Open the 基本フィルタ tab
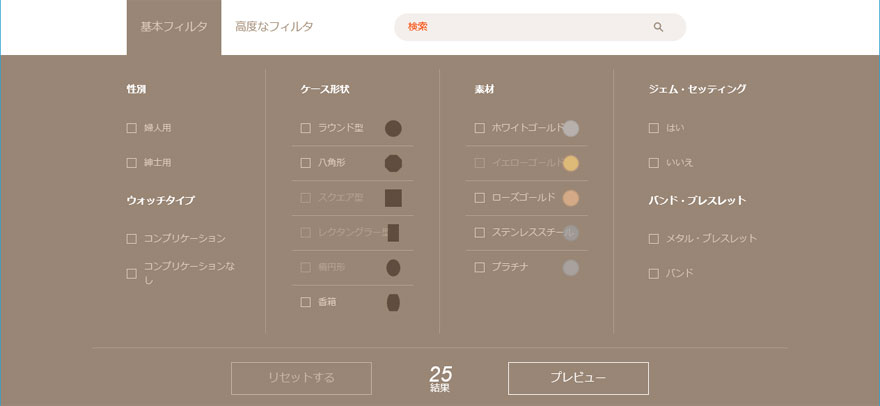 (174, 28)
